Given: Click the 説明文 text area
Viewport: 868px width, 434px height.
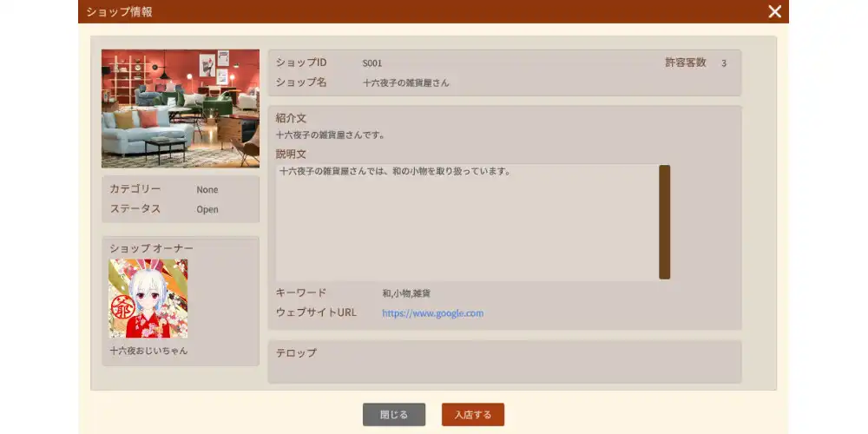Looking at the screenshot, I should coord(467,222).
